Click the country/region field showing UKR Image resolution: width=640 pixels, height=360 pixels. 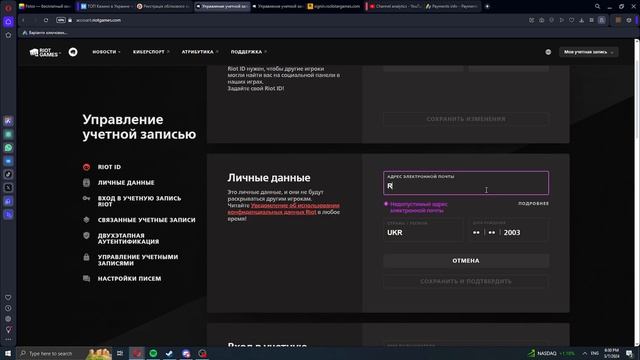(423, 230)
